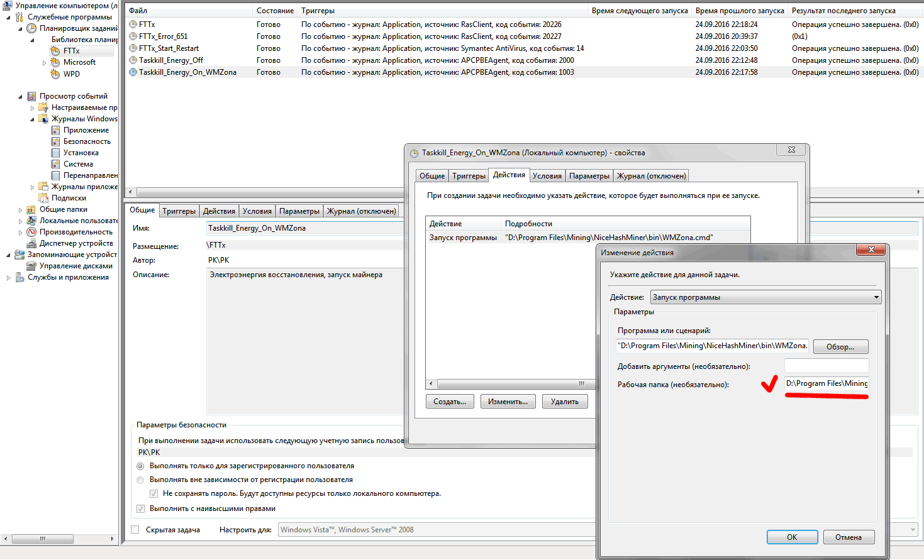Expand the Microsoft folder node
Image resolution: width=924 pixels, height=560 pixels.
[44, 63]
